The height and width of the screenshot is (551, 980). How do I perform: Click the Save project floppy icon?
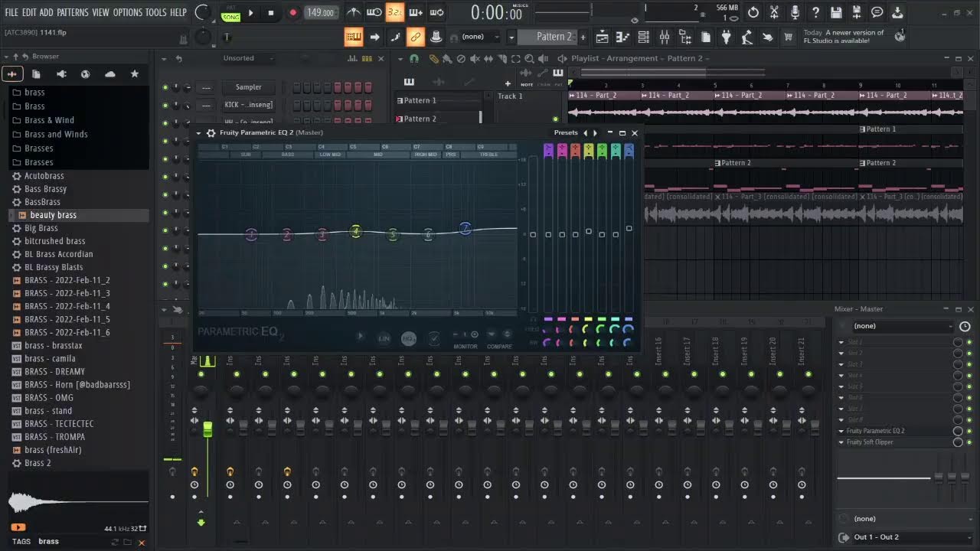[836, 12]
